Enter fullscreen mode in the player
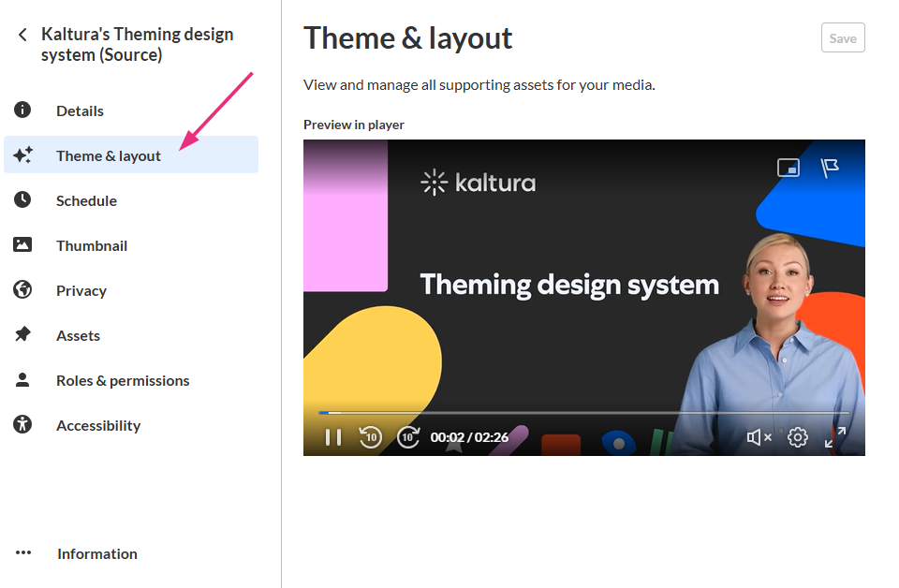This screenshot has height=588, width=899. click(835, 437)
